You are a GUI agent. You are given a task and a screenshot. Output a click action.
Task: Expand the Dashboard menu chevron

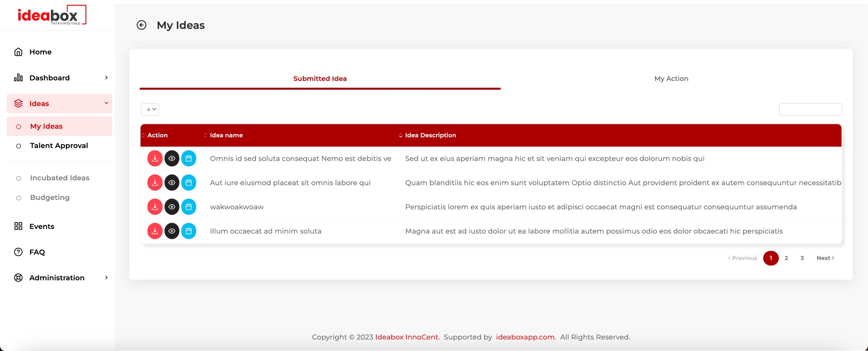(106, 78)
